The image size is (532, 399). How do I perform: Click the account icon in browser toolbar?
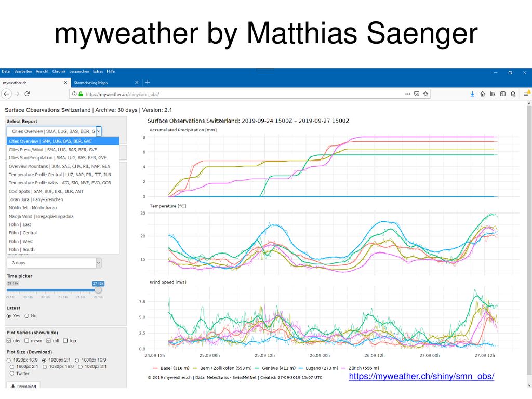[x=513, y=94]
